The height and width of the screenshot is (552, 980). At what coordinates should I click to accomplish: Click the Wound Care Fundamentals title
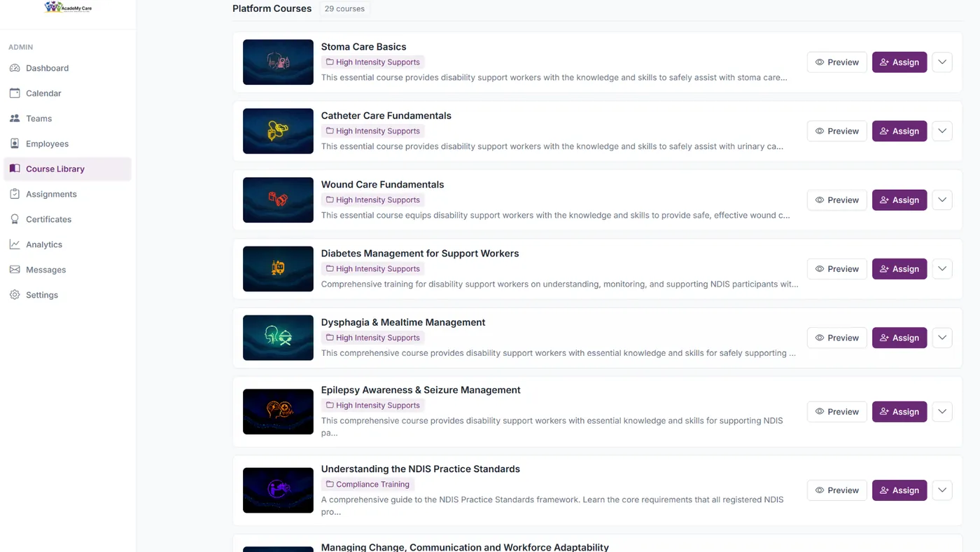pyautogui.click(x=382, y=184)
